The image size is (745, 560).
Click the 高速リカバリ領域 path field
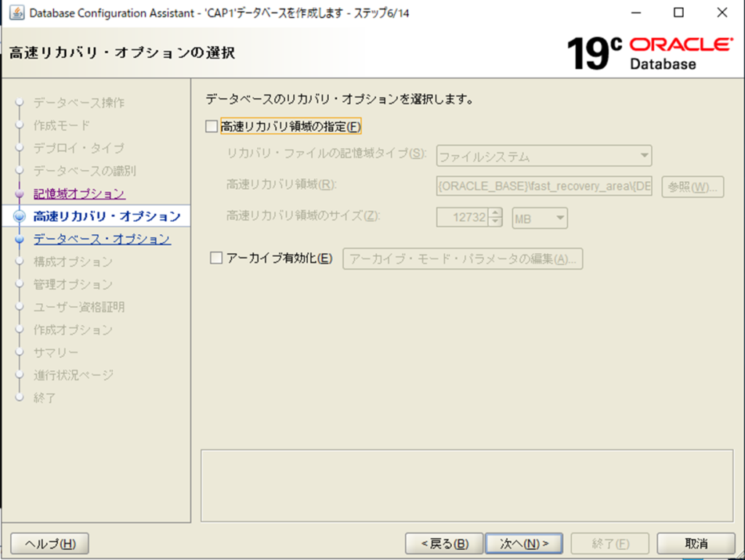[x=544, y=186]
